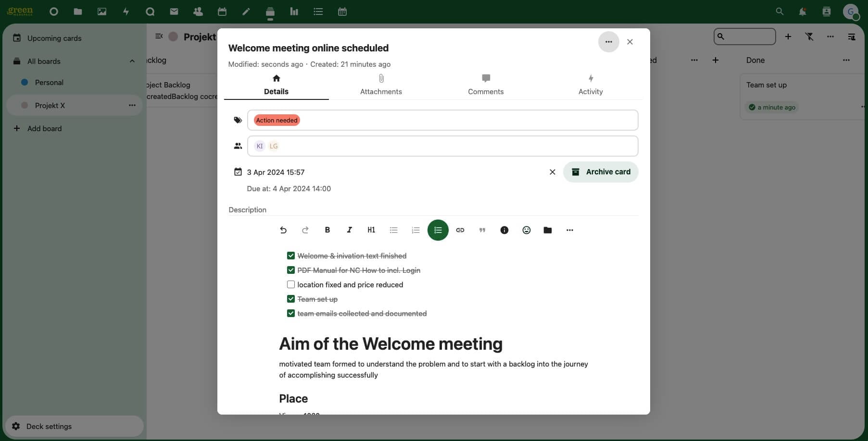This screenshot has height=441, width=868.
Task: Select the blue Personal board
Action: (49, 82)
